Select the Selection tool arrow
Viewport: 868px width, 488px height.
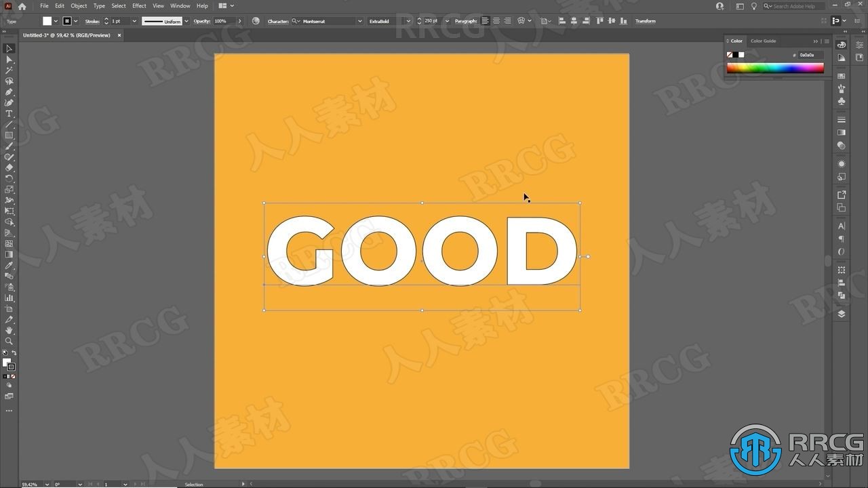pyautogui.click(x=9, y=49)
